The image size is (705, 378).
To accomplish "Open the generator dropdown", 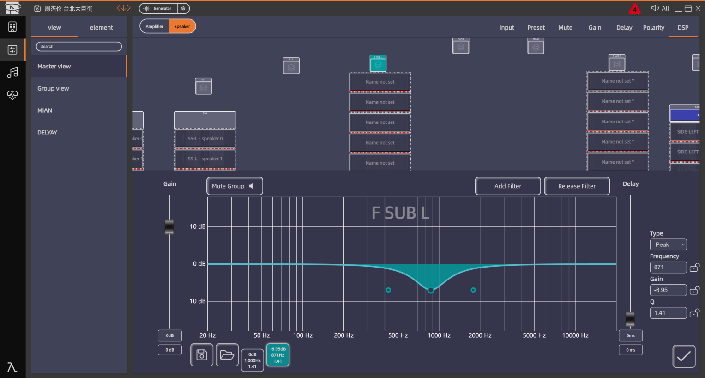I will 159,9.
